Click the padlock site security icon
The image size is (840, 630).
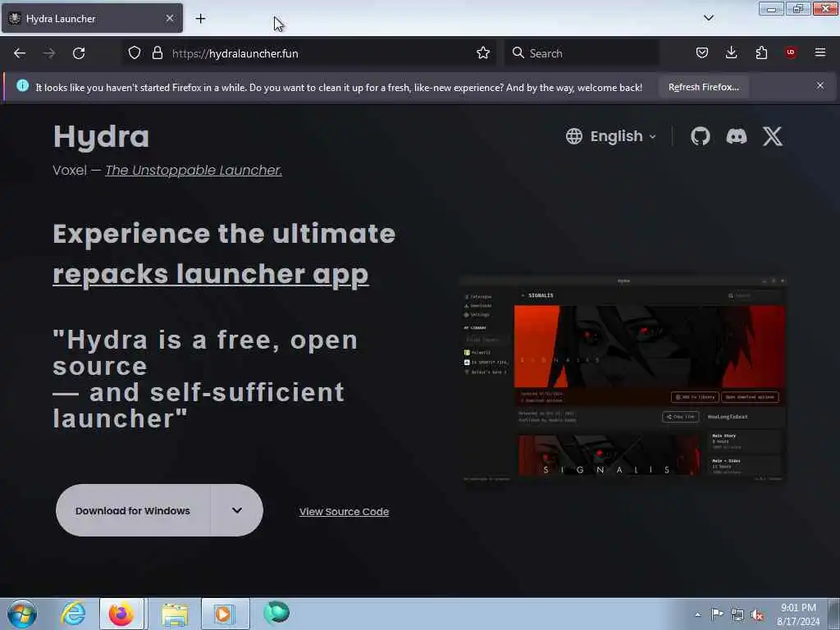tap(157, 52)
